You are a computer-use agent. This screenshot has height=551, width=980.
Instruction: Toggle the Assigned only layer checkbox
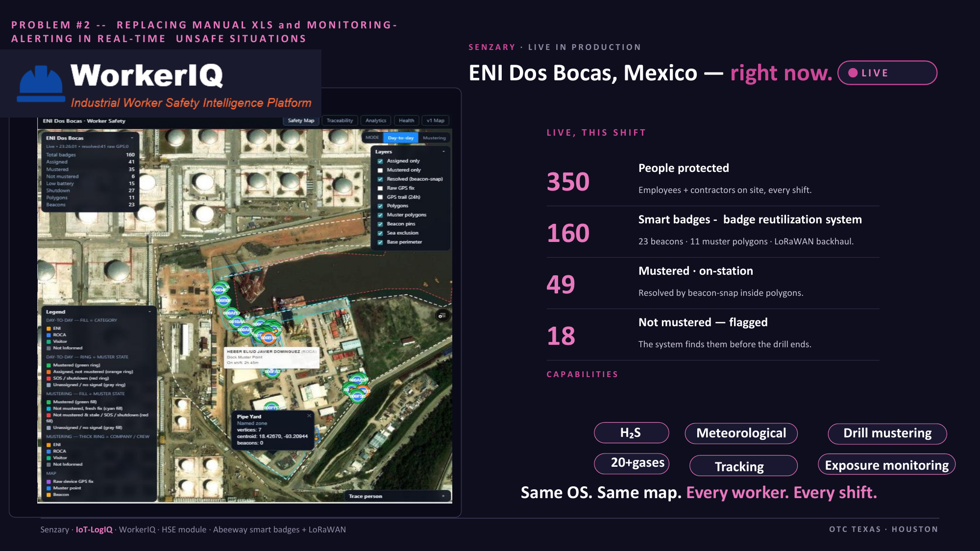[x=380, y=161]
